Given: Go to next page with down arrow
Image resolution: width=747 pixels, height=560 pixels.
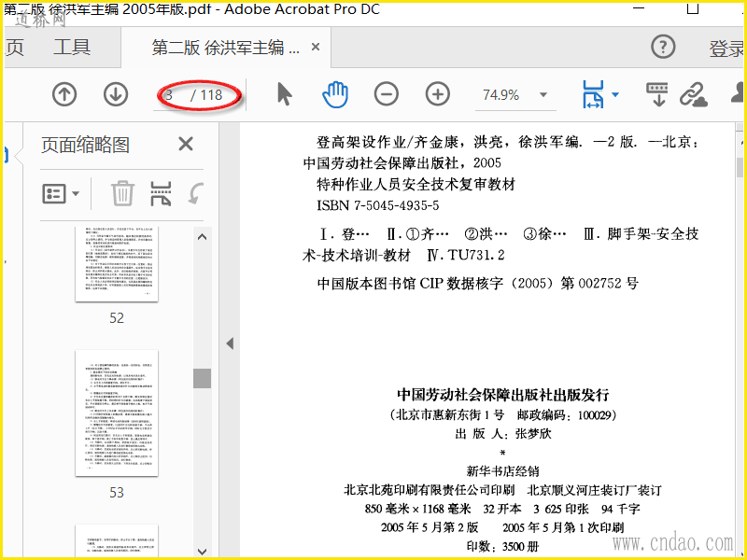Looking at the screenshot, I should coord(116,94).
